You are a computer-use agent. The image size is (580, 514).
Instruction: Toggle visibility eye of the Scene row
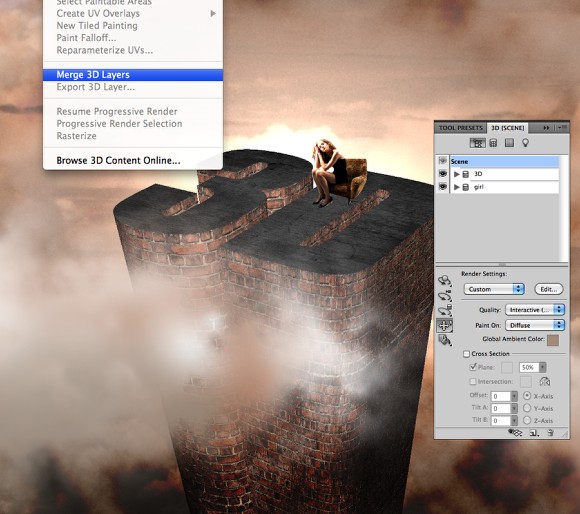click(x=442, y=161)
